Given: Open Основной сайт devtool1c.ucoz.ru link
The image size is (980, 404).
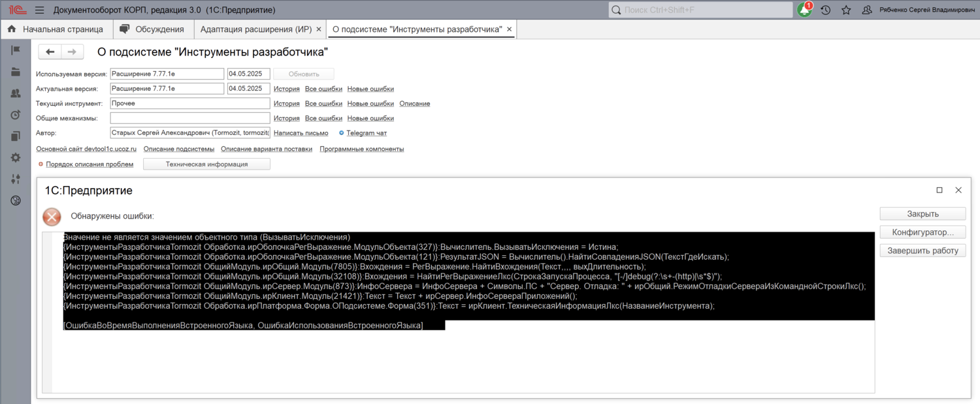Looking at the screenshot, I should click(x=86, y=149).
